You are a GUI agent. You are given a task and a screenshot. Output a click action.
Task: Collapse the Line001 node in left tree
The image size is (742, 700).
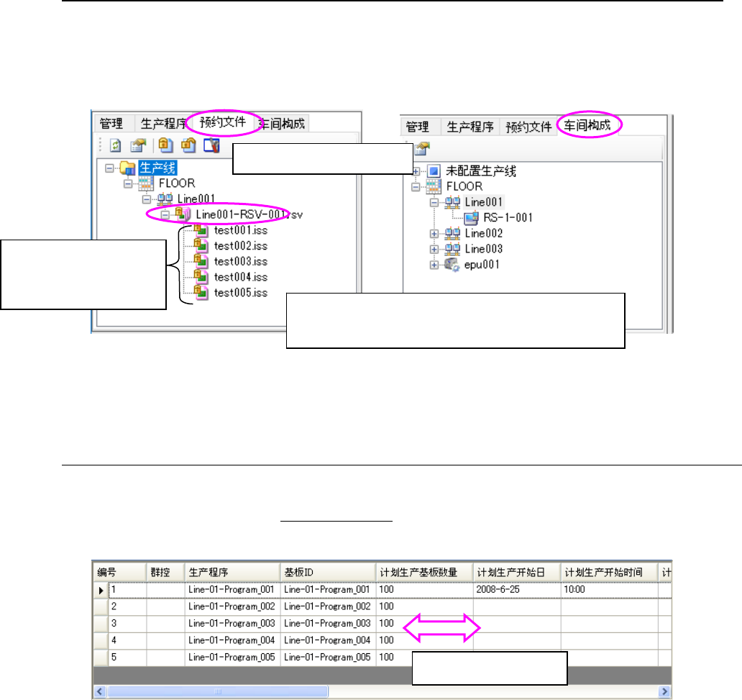coord(147,199)
